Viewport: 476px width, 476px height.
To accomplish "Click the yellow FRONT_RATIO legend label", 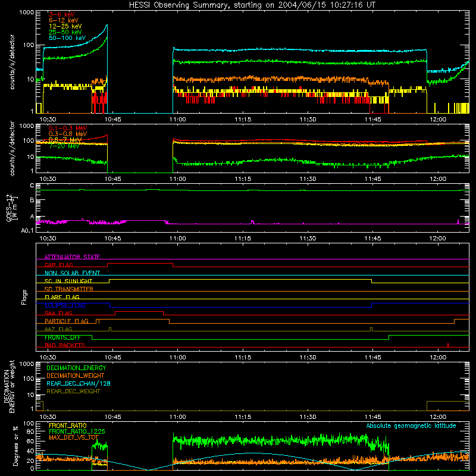I will click(x=68, y=425).
